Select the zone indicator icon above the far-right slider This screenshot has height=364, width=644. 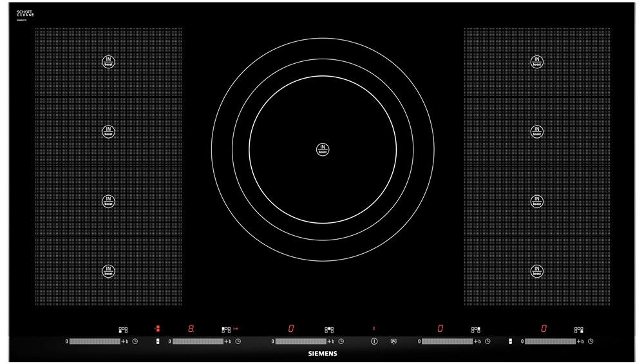tap(578, 329)
